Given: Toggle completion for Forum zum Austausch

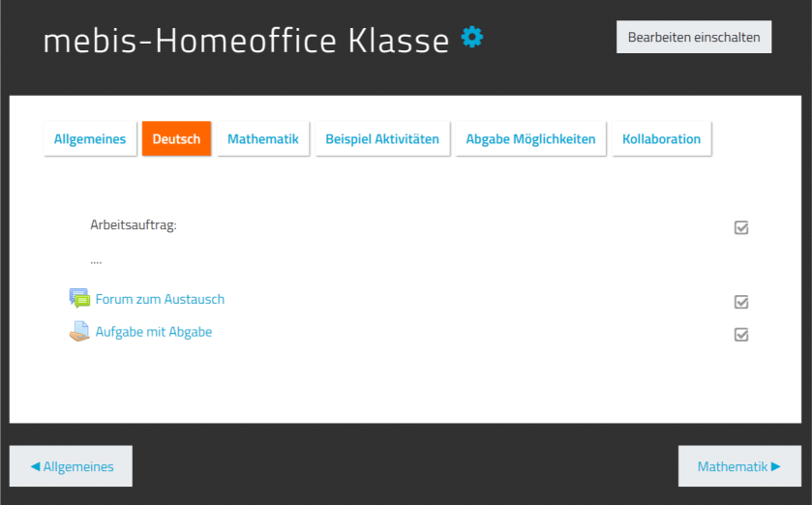Looking at the screenshot, I should [741, 302].
